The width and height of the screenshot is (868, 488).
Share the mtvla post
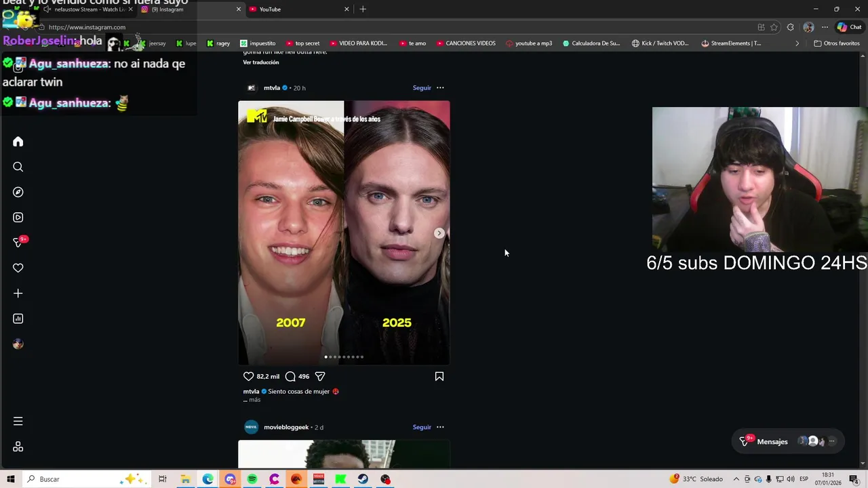(320, 376)
